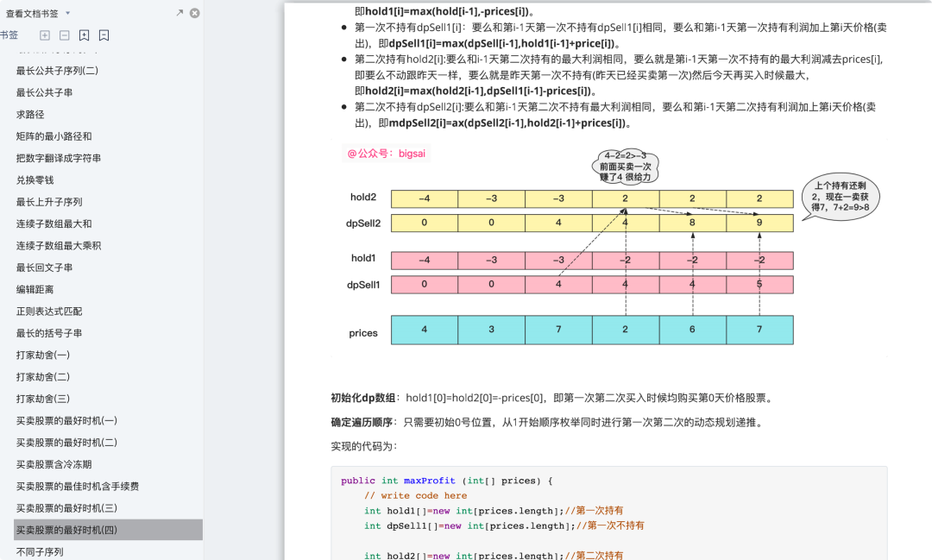The image size is (932, 560).
Task: Close the bookmark panel with the X icon
Action: point(194,13)
